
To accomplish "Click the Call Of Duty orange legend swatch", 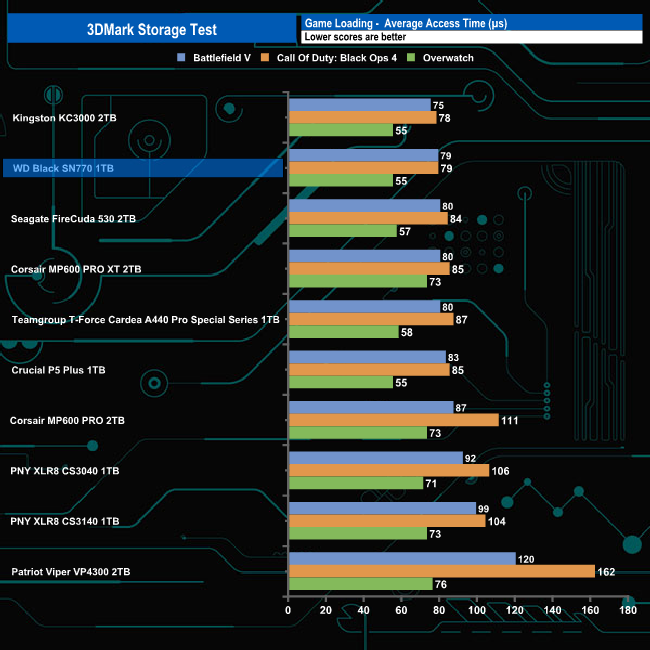I will [264, 58].
